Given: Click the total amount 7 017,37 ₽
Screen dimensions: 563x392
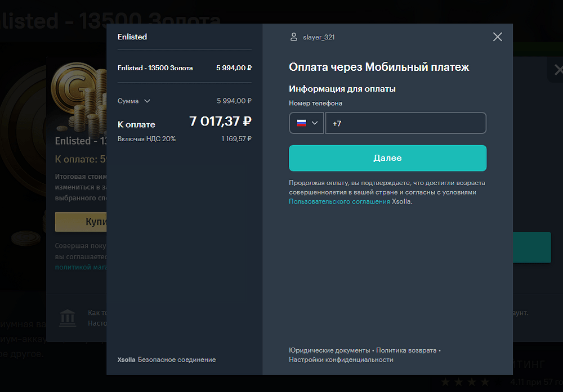Looking at the screenshot, I should click(x=221, y=121).
